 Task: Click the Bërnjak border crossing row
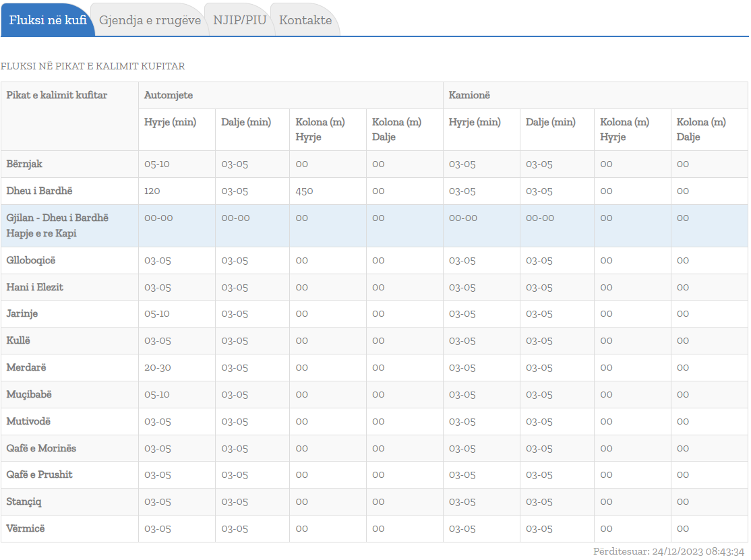pyautogui.click(x=25, y=164)
